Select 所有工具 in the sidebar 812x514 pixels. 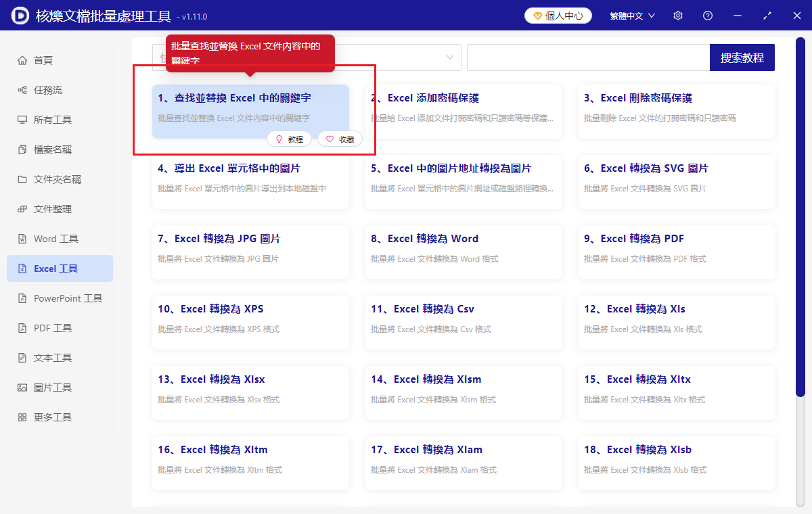point(60,120)
